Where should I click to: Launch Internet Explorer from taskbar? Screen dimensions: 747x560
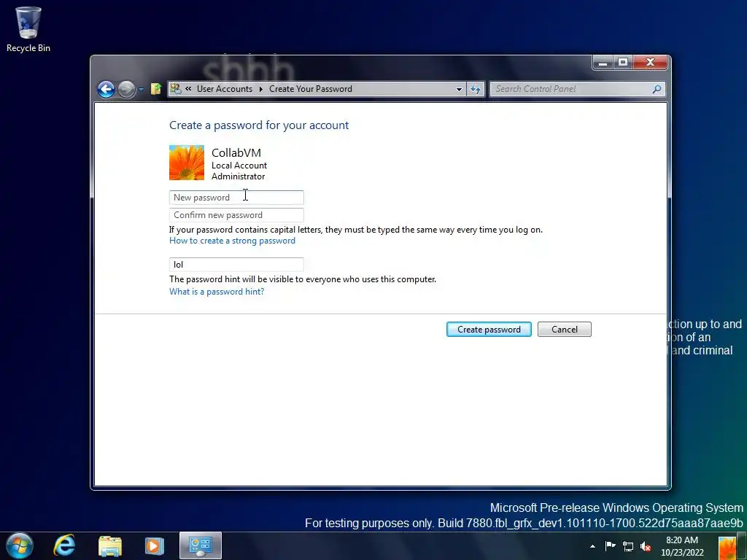click(64, 545)
